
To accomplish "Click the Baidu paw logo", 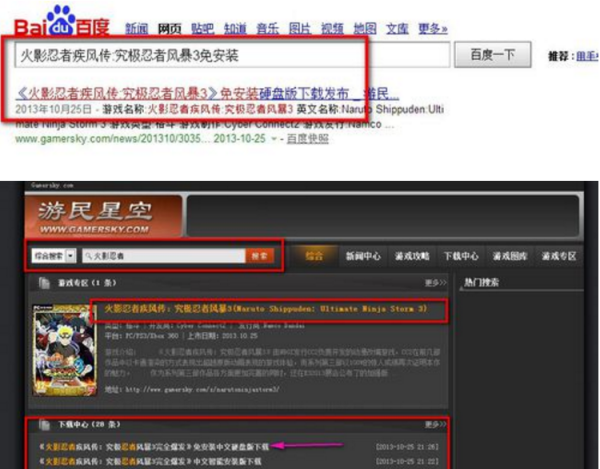I will [x=61, y=20].
